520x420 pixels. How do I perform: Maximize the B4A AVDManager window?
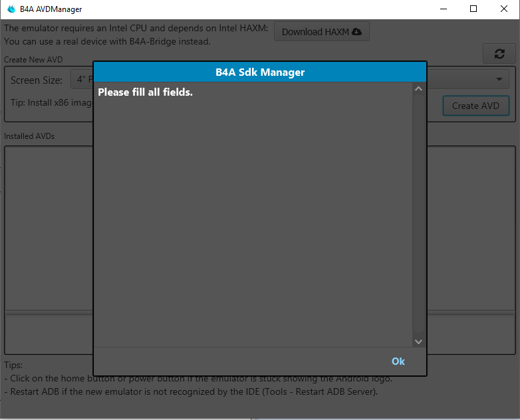473,9
